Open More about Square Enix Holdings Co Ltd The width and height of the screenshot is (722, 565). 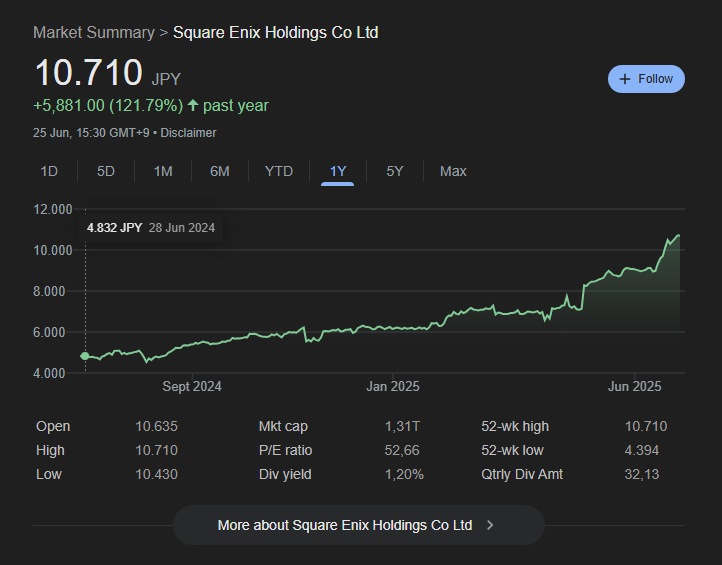359,525
